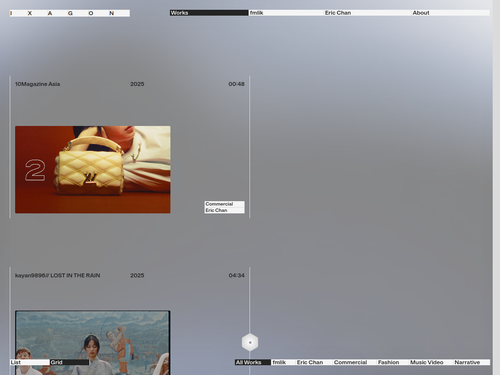Image resolution: width=500 pixels, height=375 pixels.
Task: Click the 04:34 duration text
Action: [x=236, y=275]
